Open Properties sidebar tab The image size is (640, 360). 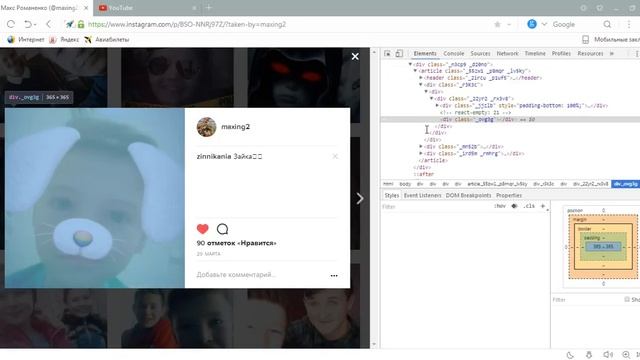[x=509, y=196]
